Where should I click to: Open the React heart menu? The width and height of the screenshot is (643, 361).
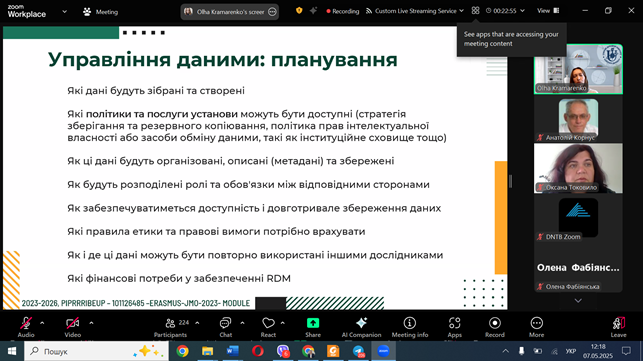click(x=268, y=327)
